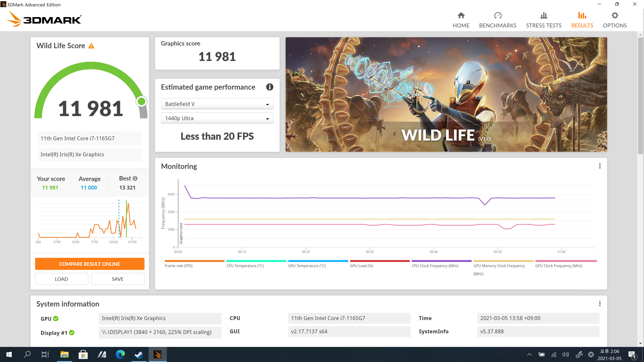
Task: Expand the Battlefield V game dropdown
Action: click(217, 104)
